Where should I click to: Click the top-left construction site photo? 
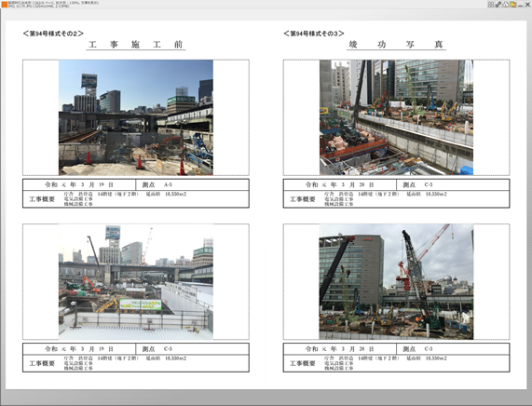click(136, 117)
